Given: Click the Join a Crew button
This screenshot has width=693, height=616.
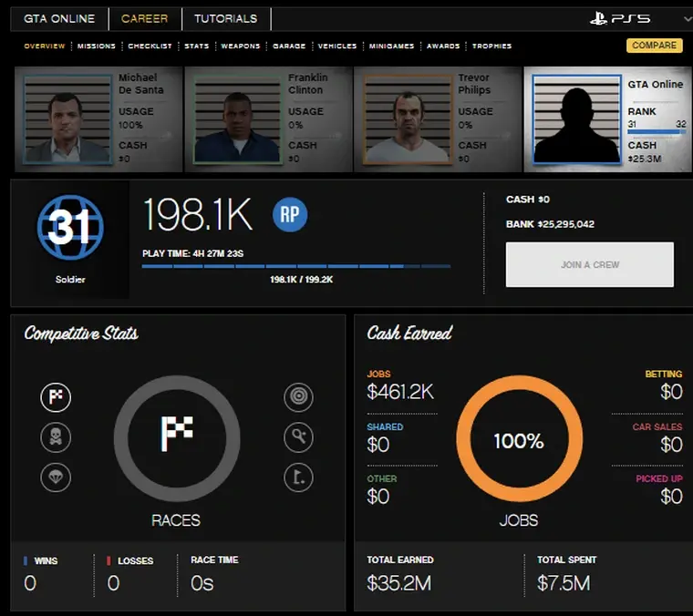Looking at the screenshot, I should click(589, 264).
